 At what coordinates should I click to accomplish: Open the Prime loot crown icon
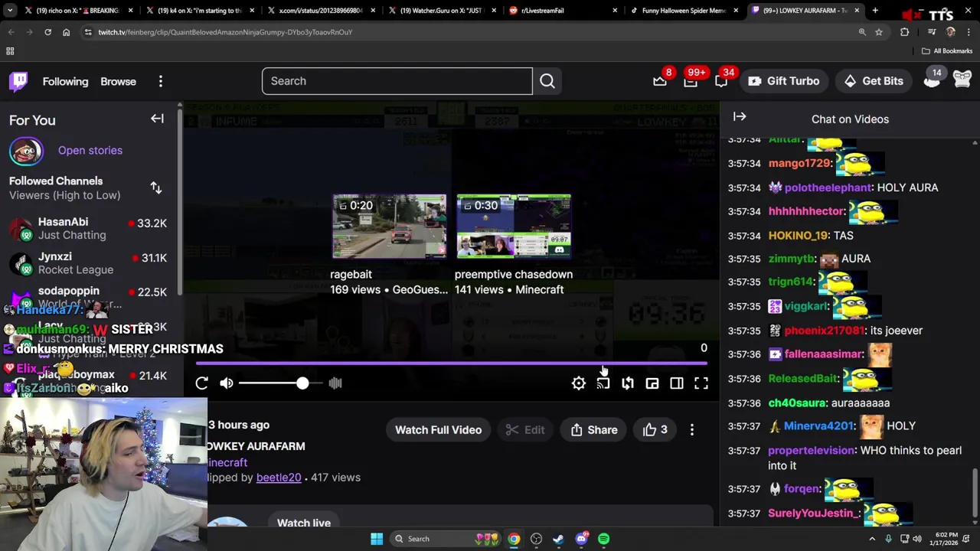[660, 81]
